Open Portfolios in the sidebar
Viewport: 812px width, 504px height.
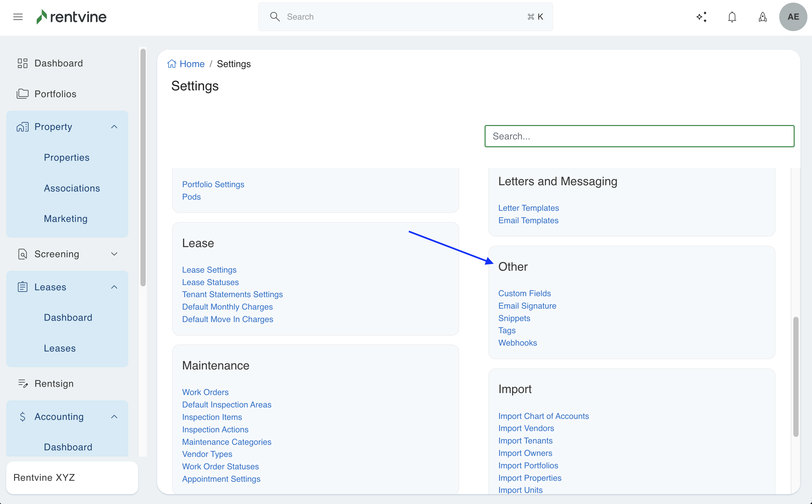point(55,94)
